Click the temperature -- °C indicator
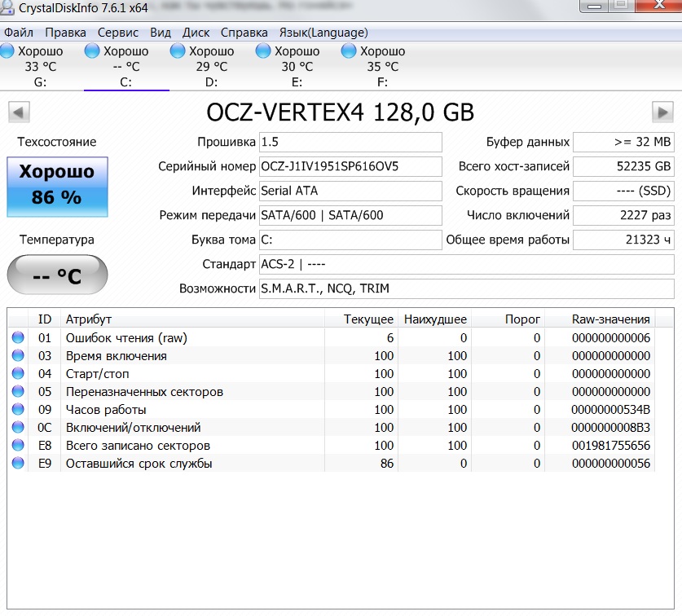Image resolution: width=682 pixels, height=616 pixels. tap(57, 275)
